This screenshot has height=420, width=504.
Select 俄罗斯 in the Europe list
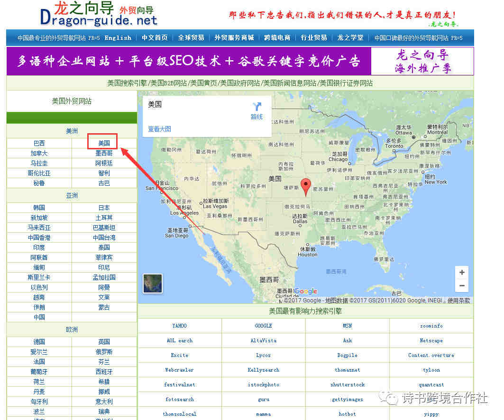(x=104, y=352)
